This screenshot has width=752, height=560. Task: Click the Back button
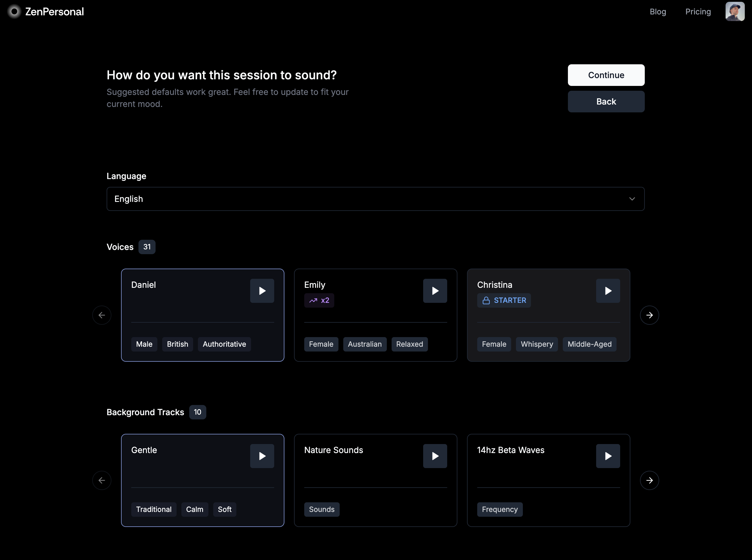[606, 101]
